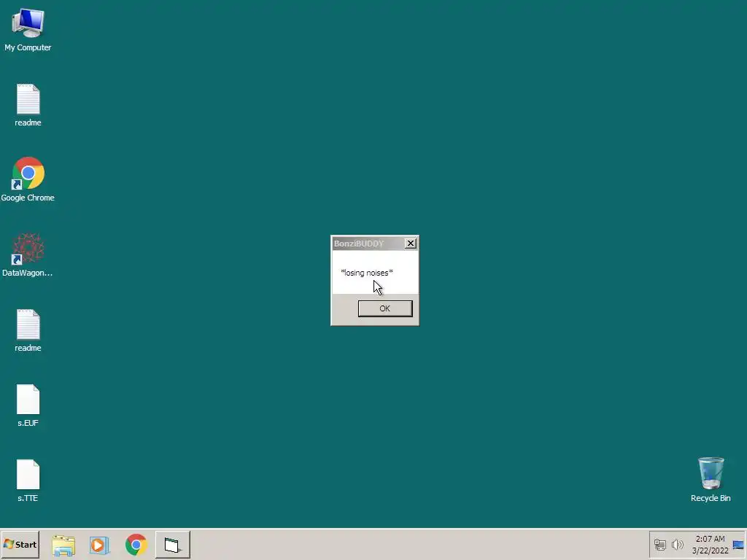Viewport: 747px width, 560px height.
Task: Select the DataWagon desktop shortcut
Action: click(28, 254)
